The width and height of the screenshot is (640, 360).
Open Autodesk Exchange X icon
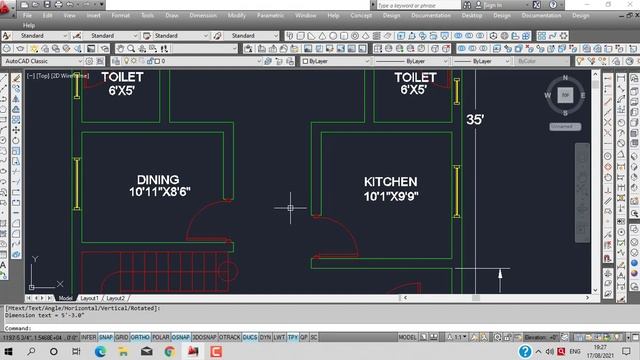(x=537, y=5)
